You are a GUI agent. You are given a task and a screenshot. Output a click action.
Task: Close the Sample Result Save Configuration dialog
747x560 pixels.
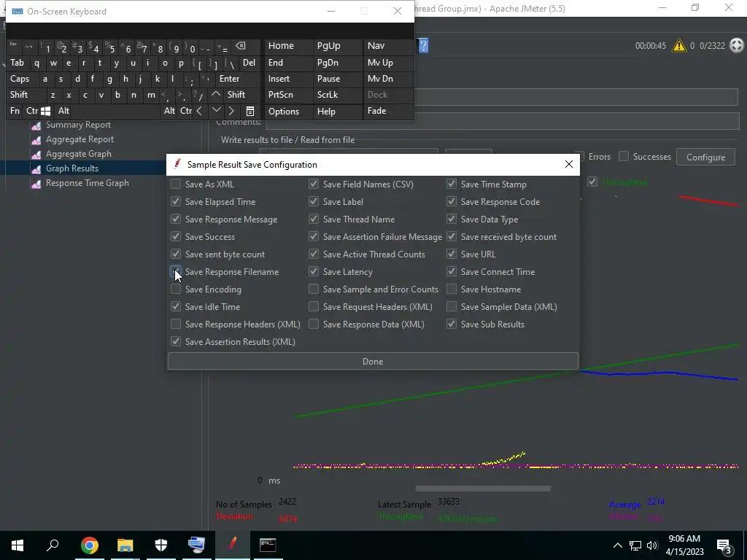[569, 164]
